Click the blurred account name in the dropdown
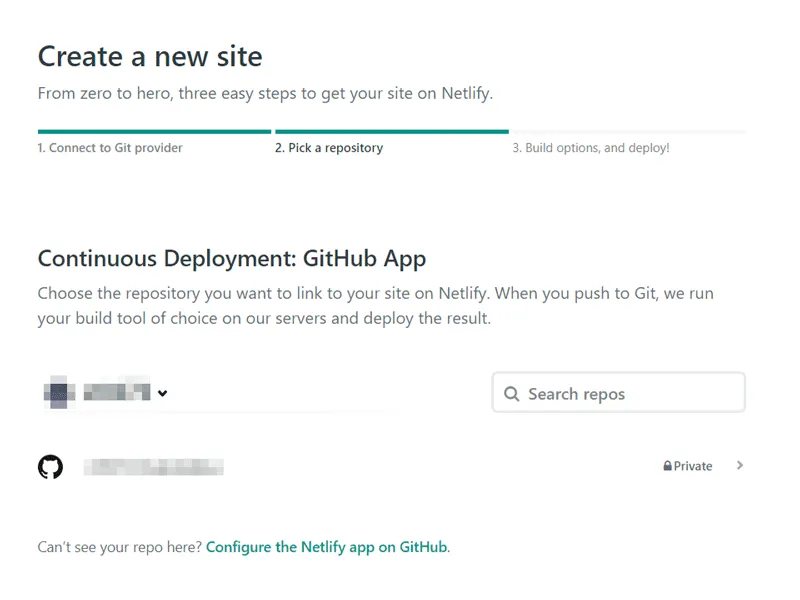 pos(117,391)
